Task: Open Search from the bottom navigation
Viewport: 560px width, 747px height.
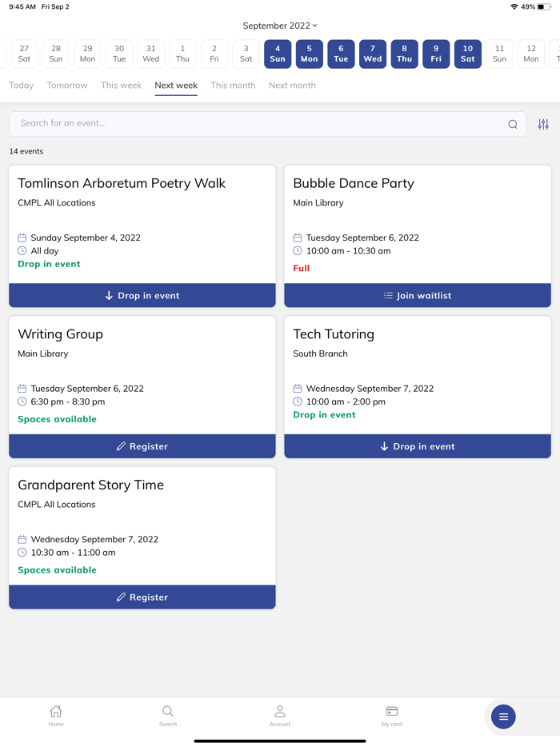Action: tap(168, 715)
